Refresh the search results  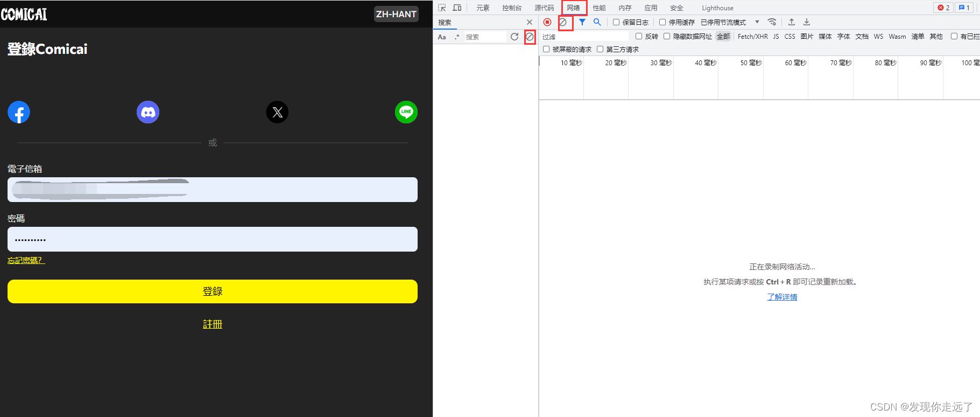[x=514, y=37]
